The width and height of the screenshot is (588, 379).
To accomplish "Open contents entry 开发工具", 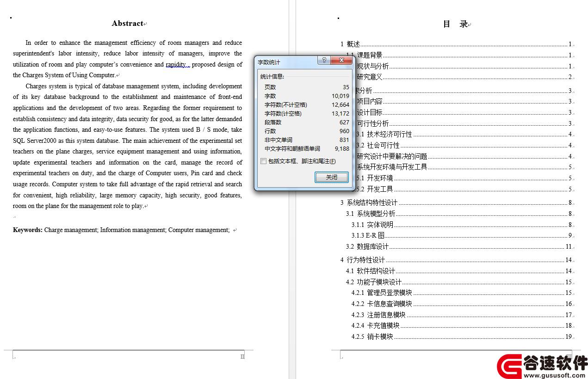I will tap(464, 189).
